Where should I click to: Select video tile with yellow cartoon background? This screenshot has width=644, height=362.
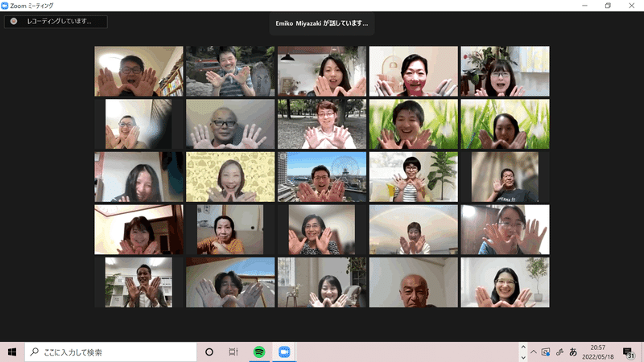[230, 177]
